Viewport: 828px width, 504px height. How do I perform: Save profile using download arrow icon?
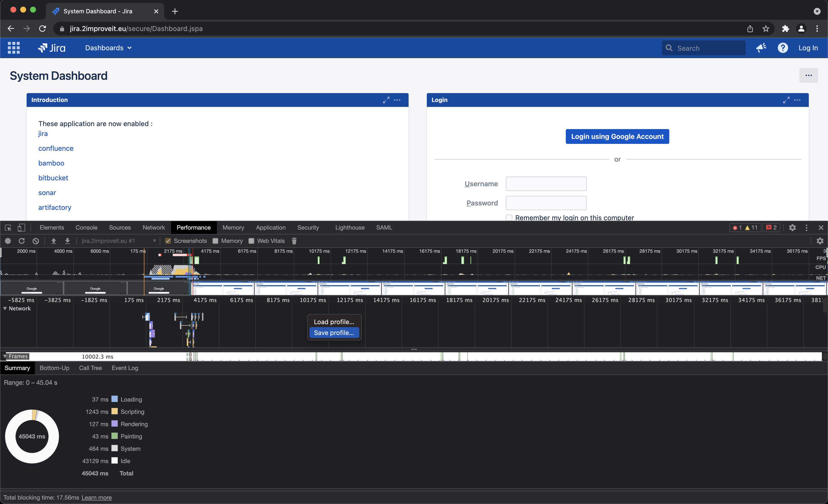tap(68, 241)
